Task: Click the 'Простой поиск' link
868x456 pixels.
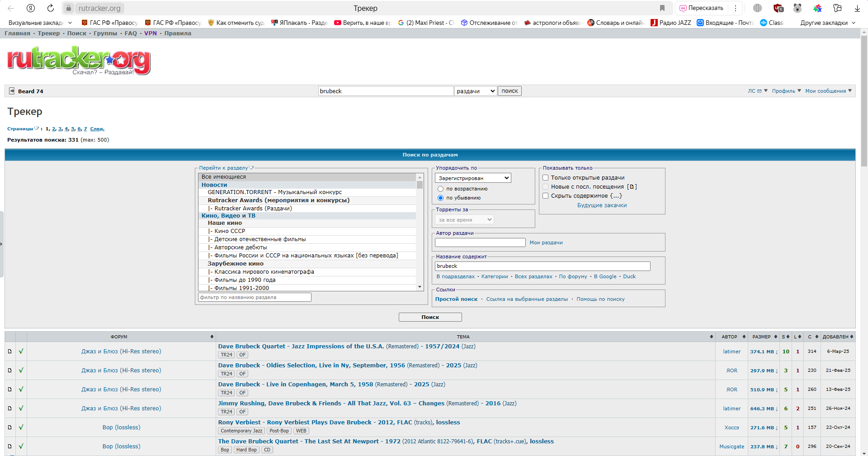Action: 456,299
